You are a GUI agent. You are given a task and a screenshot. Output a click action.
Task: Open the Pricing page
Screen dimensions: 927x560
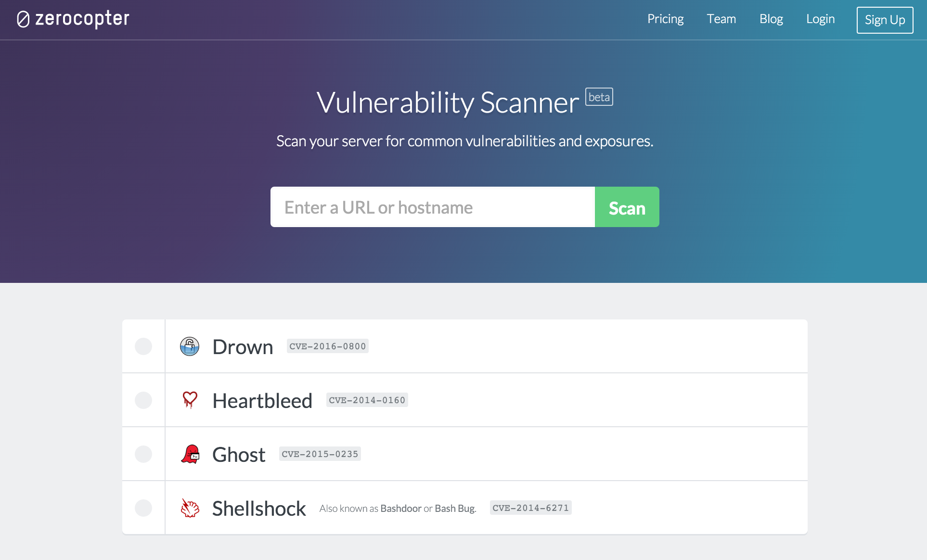click(x=665, y=19)
